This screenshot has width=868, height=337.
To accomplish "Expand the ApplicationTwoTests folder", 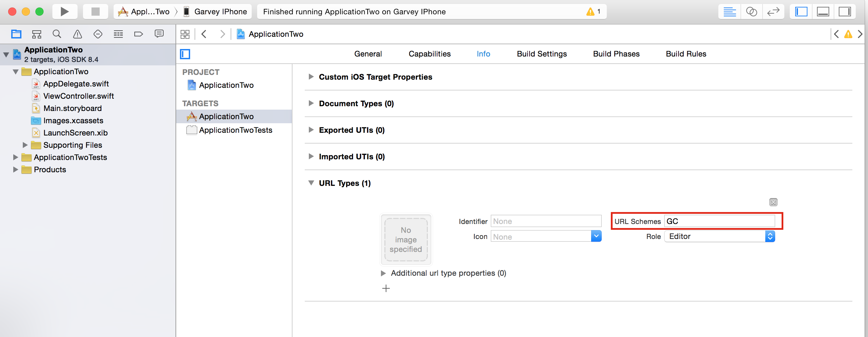I will (x=16, y=157).
